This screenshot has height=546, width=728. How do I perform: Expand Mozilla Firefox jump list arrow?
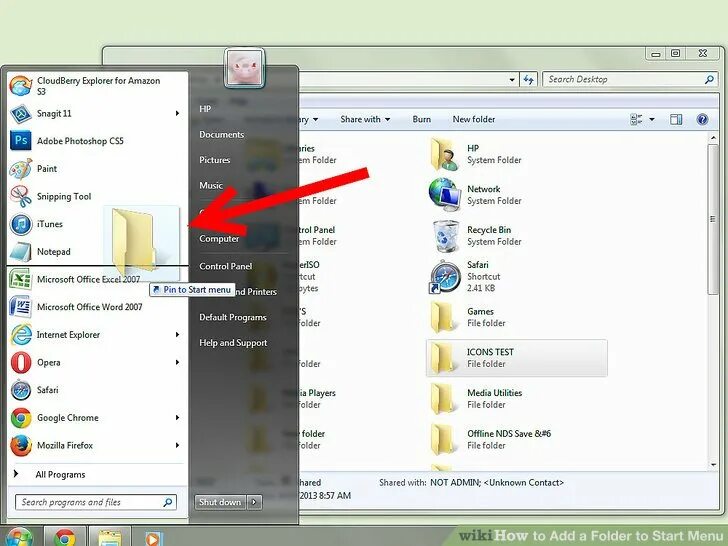click(x=177, y=445)
